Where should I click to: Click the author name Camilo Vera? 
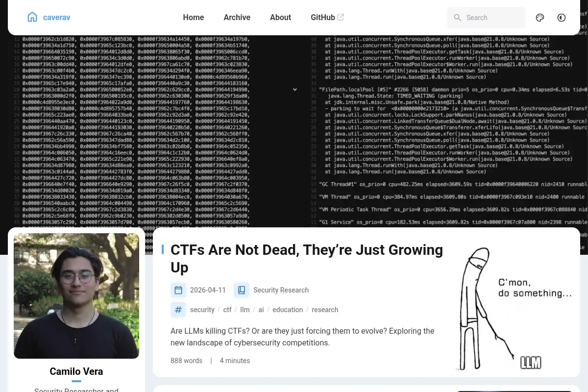76,371
